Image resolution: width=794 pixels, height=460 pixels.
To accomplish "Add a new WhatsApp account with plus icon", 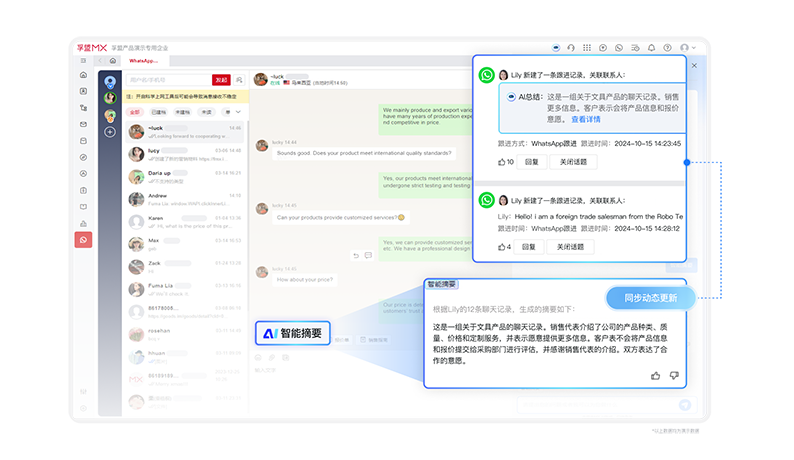I will point(110,132).
